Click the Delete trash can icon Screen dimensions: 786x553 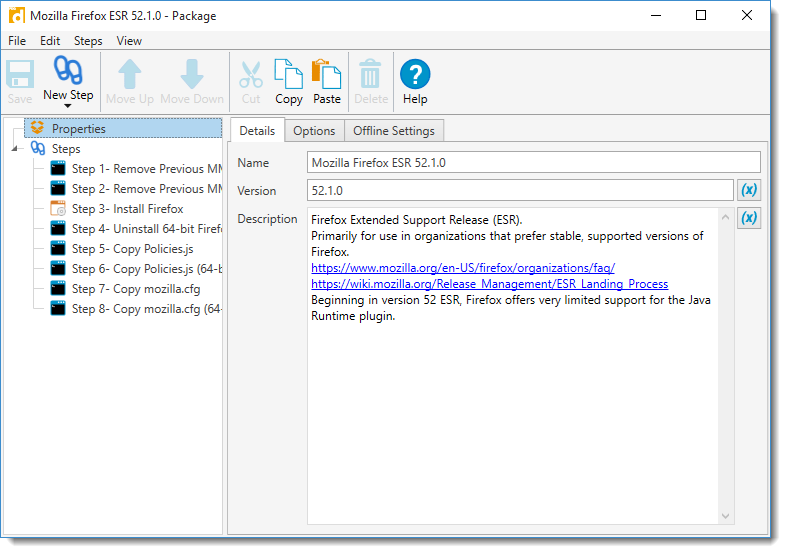point(371,74)
